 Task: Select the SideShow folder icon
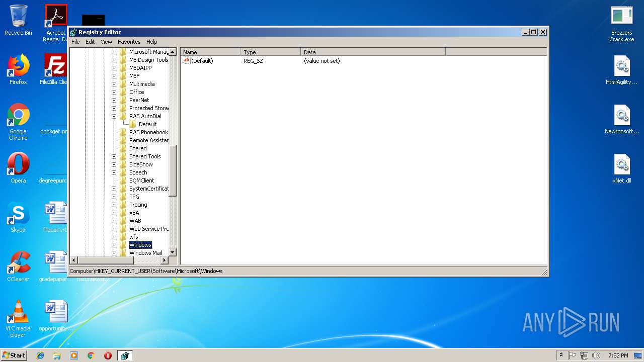(x=123, y=164)
